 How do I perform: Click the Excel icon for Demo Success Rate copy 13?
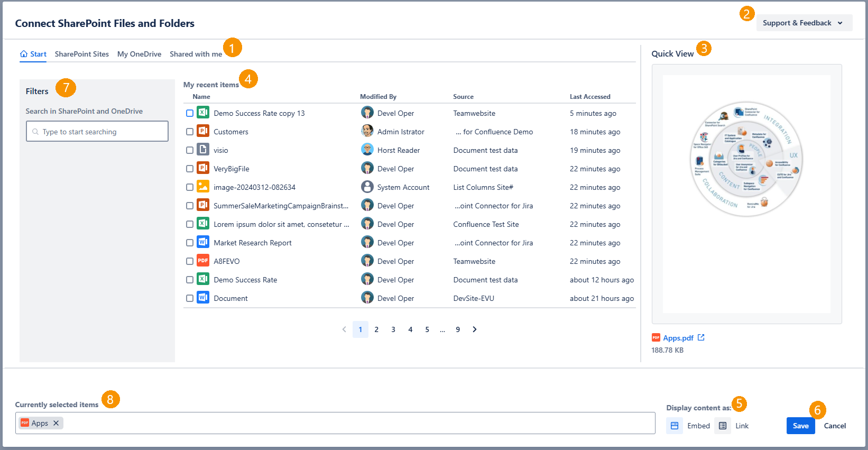(203, 113)
